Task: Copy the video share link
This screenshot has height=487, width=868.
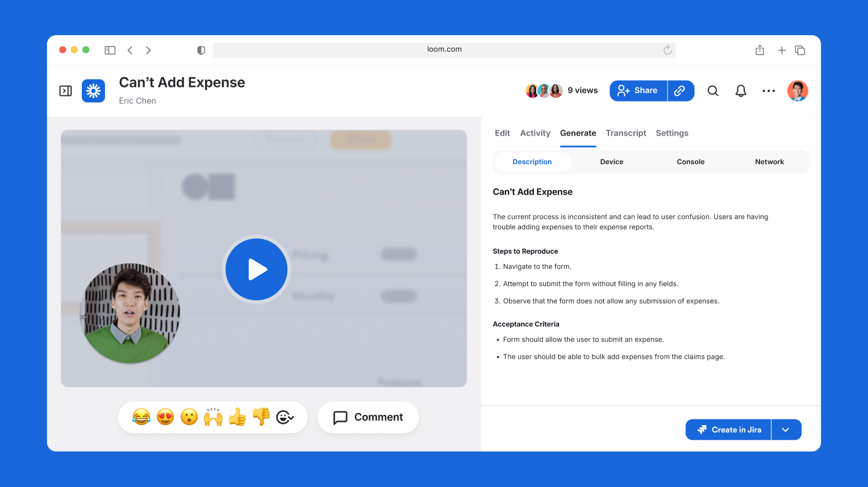Action: pyautogui.click(x=680, y=90)
